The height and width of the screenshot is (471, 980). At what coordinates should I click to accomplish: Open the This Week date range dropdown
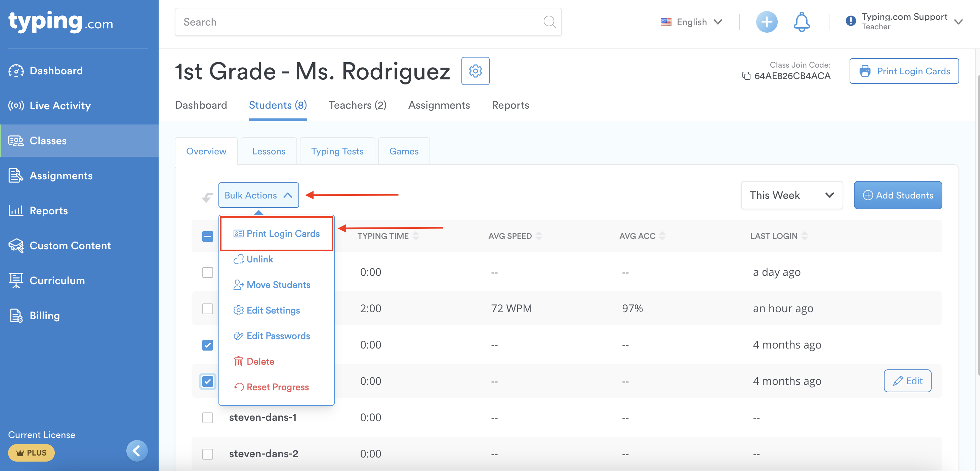tap(791, 195)
